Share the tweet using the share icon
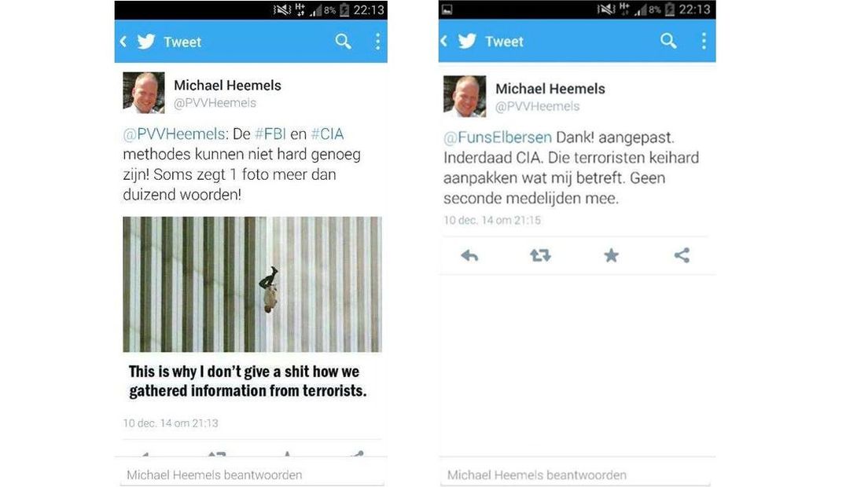The height and width of the screenshot is (487, 868). [682, 254]
